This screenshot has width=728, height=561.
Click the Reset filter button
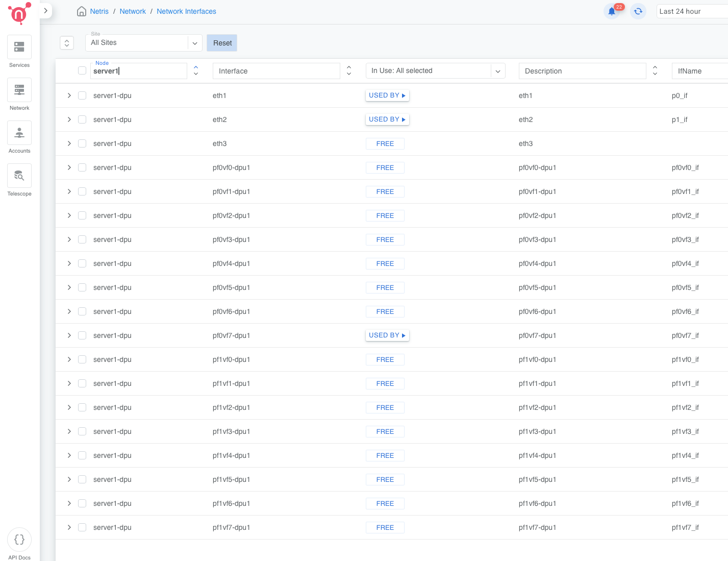coord(222,43)
